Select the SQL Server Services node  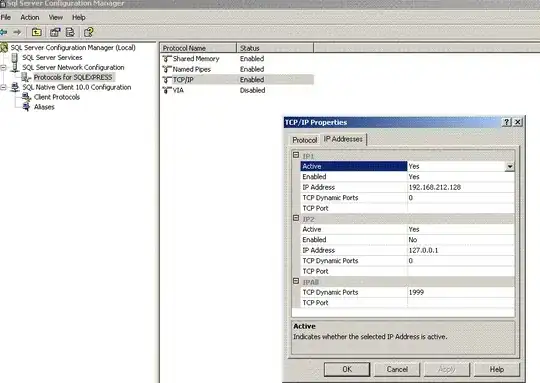pyautogui.click(x=52, y=58)
